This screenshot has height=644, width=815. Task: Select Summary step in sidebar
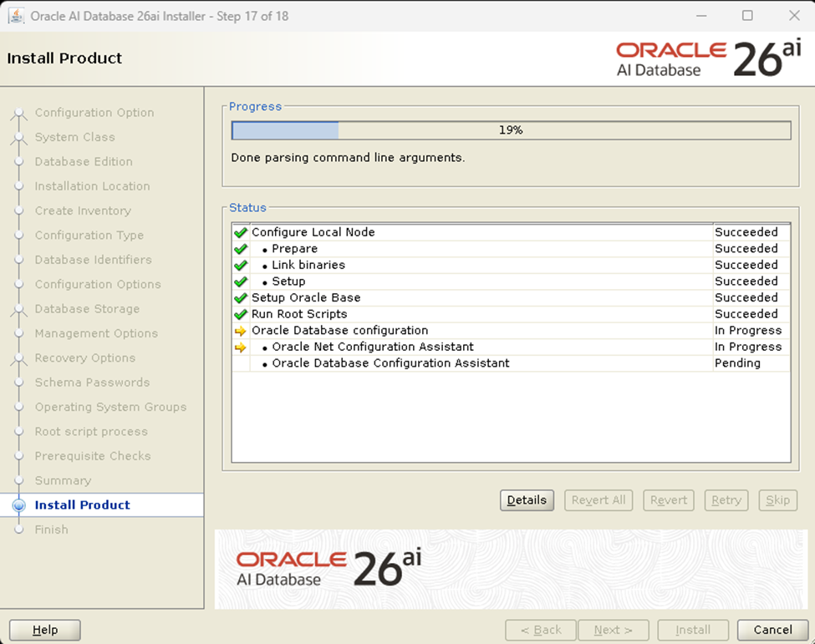pyautogui.click(x=63, y=481)
